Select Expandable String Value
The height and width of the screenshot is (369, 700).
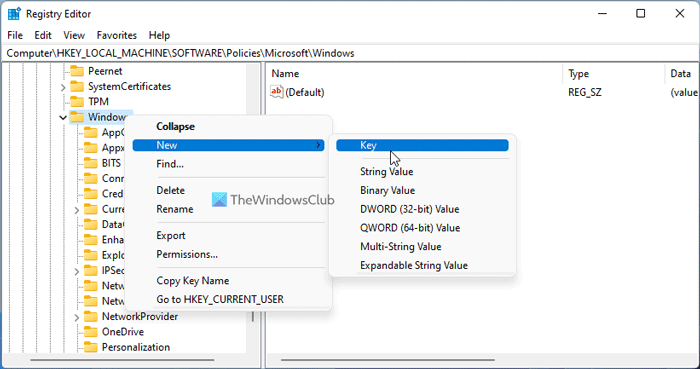coord(422,265)
